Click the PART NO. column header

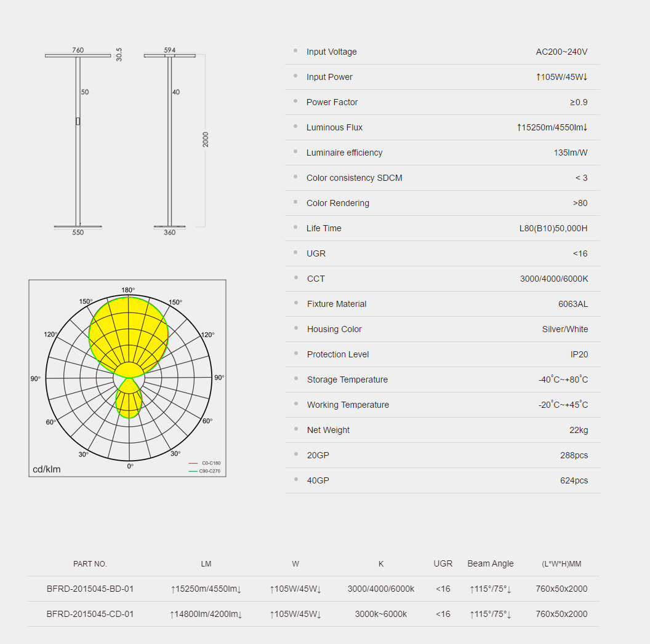pyautogui.click(x=90, y=563)
